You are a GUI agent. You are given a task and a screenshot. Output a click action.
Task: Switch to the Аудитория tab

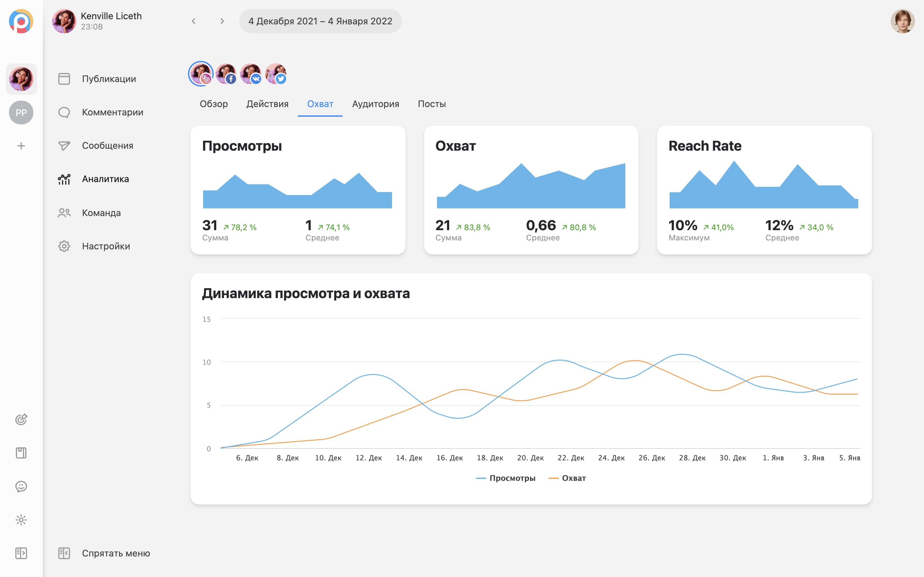click(x=375, y=104)
